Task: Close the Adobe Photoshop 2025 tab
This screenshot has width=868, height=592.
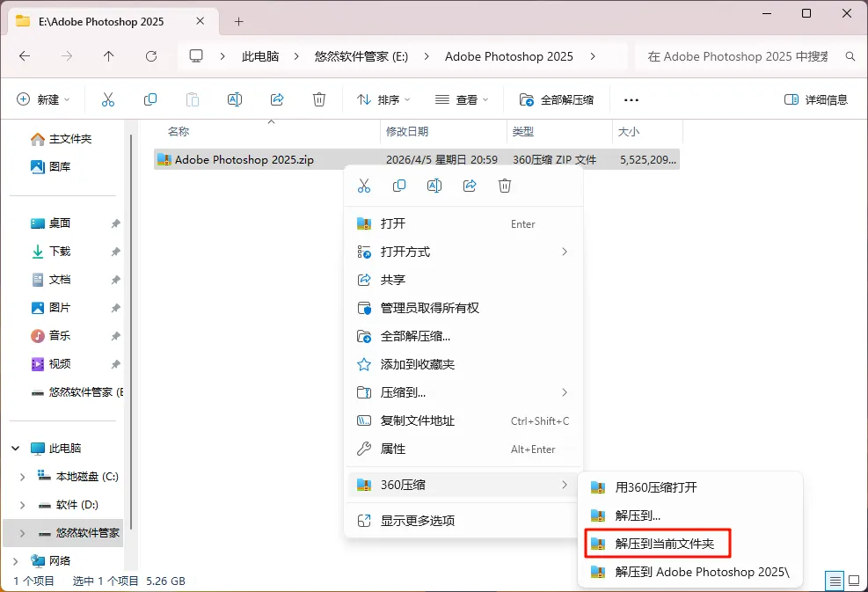Action: (201, 21)
